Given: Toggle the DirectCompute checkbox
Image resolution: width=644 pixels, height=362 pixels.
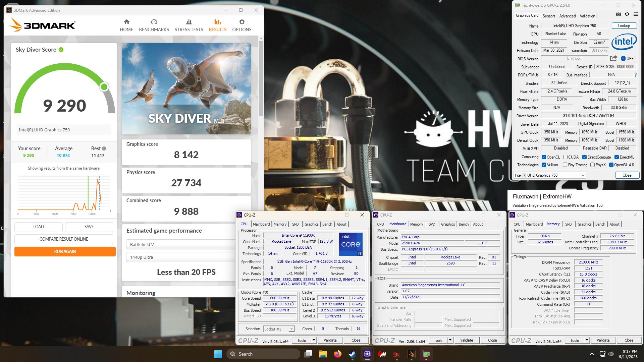Looking at the screenshot, I should click(584, 157).
